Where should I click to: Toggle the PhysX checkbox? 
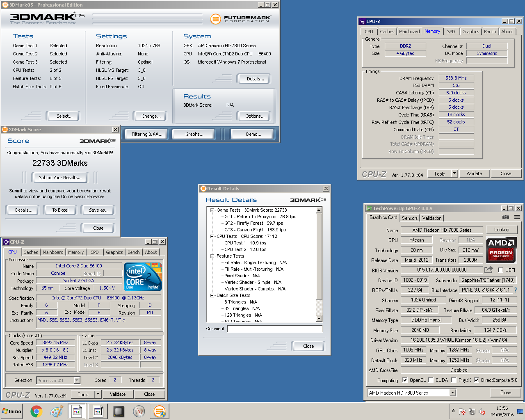tap(454, 380)
